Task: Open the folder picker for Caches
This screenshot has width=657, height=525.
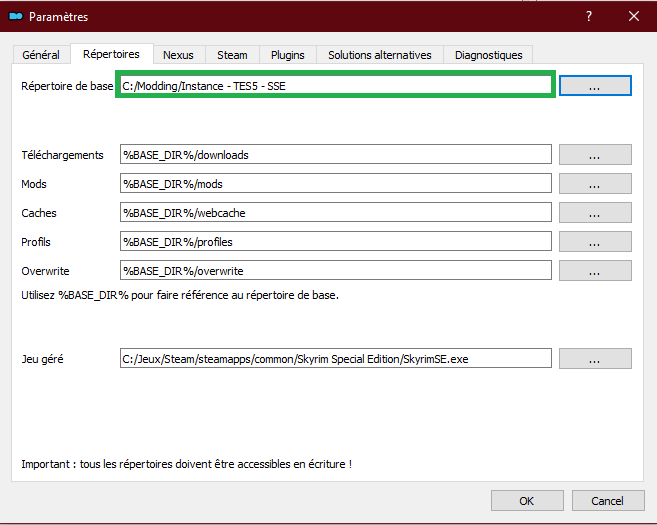Action: (595, 213)
